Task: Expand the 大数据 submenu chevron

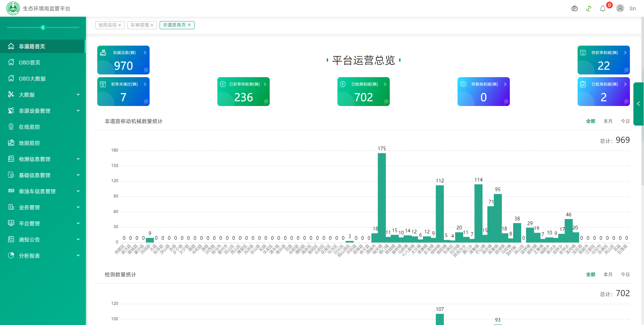Action: (78, 95)
